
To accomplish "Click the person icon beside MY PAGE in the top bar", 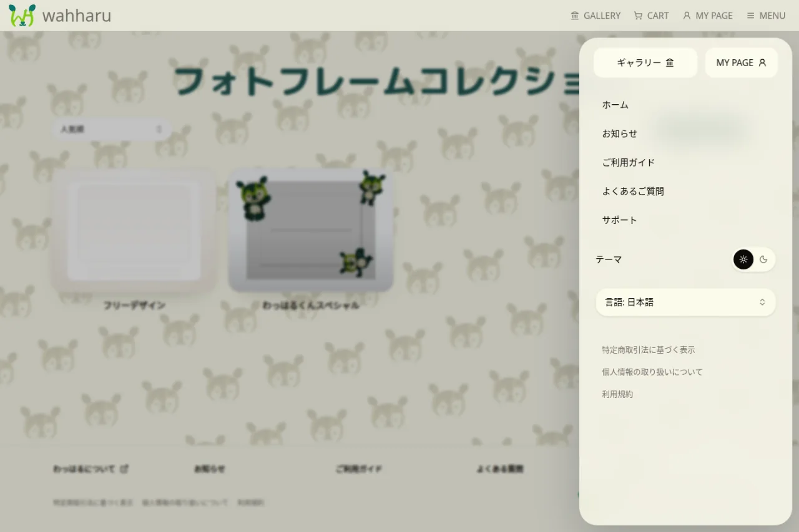I will [687, 16].
